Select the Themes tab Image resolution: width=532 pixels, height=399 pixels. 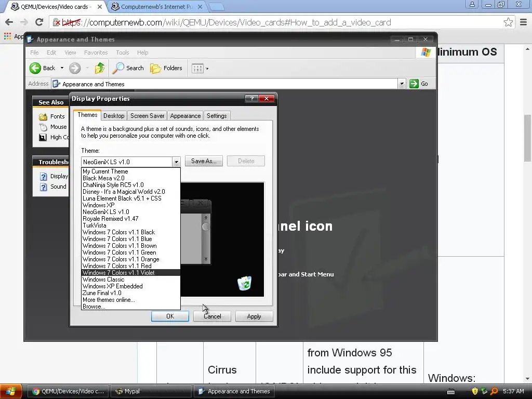87,115
